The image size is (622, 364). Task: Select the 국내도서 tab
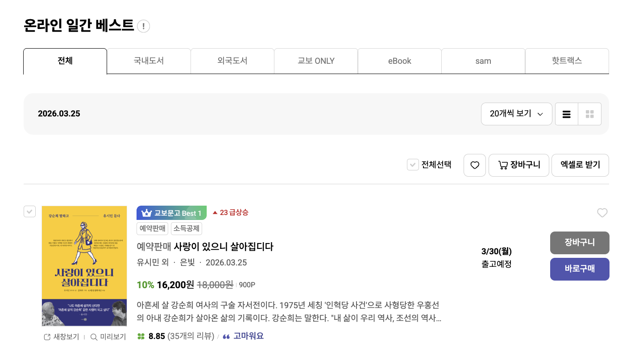click(149, 61)
